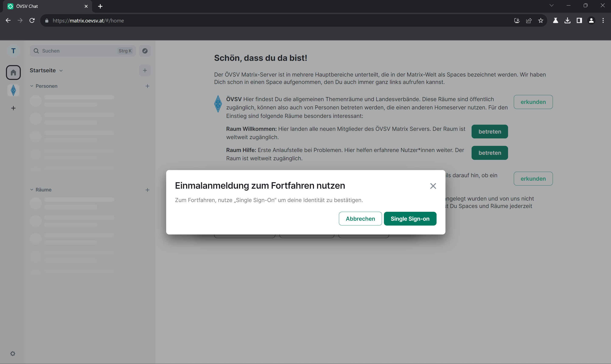611x364 pixels.
Task: Collapse the Räume section
Action: (41, 190)
